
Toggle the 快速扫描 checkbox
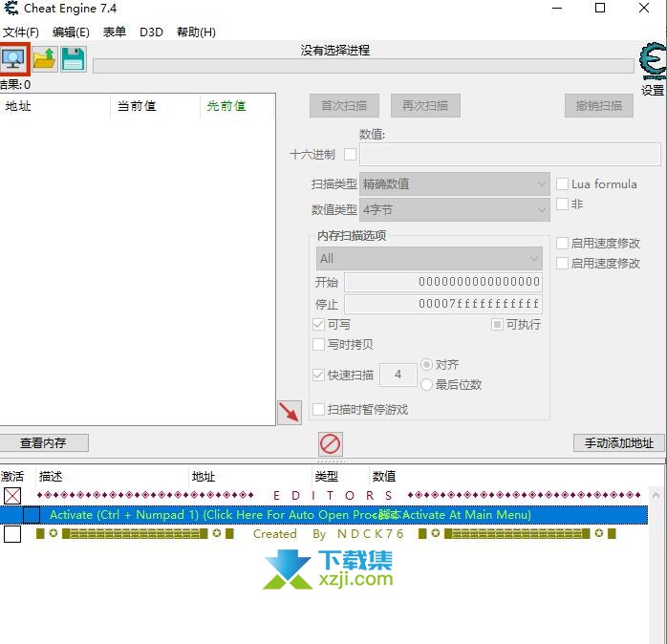coord(318,375)
